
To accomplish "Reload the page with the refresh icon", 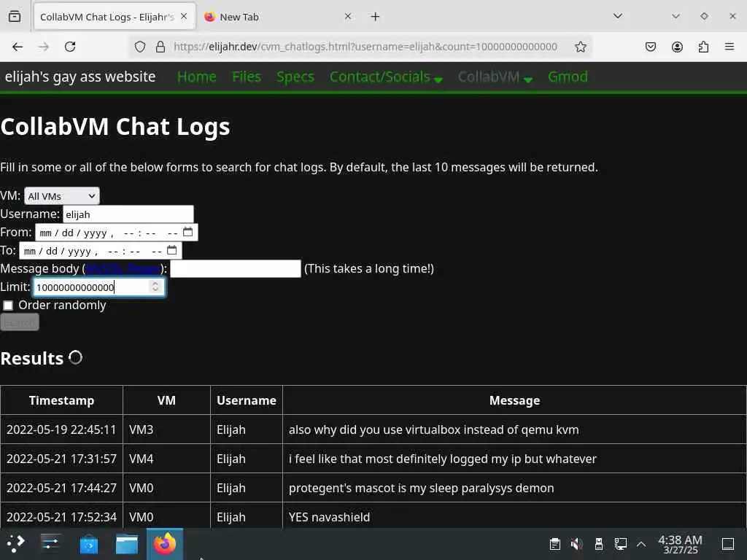I will pos(70,47).
